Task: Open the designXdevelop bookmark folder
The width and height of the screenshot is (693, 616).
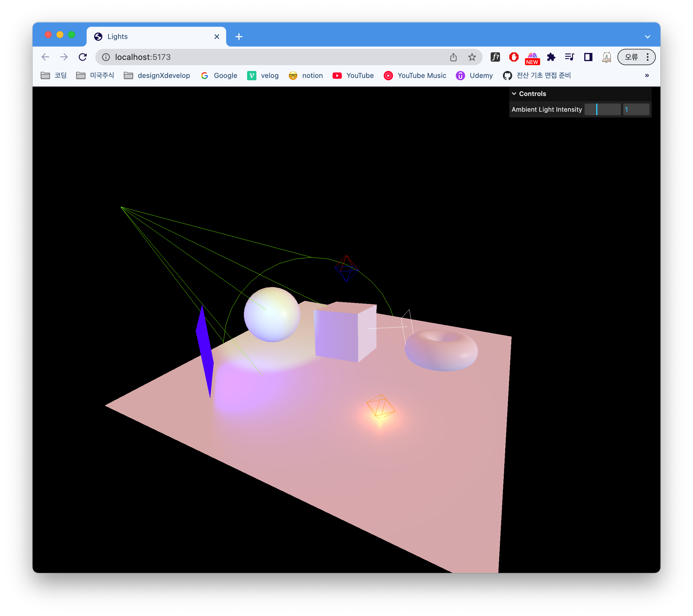Action: (x=157, y=75)
